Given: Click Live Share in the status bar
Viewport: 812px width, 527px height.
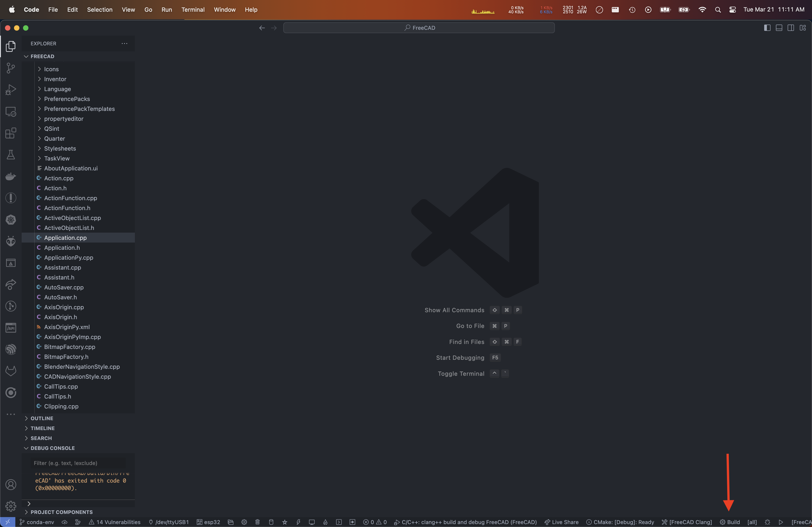Looking at the screenshot, I should [x=561, y=522].
